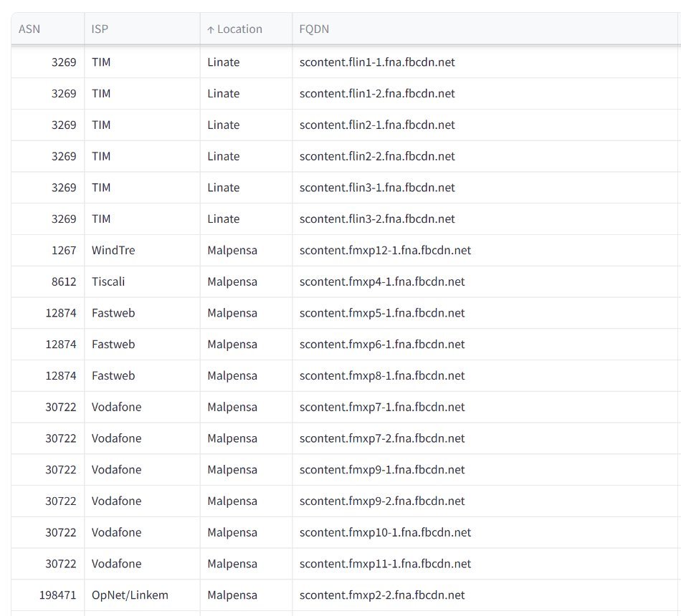Image resolution: width=681 pixels, height=616 pixels.
Task: Select the scontent.flin1-1.fna.fbcdn.net cell
Action: pos(377,62)
